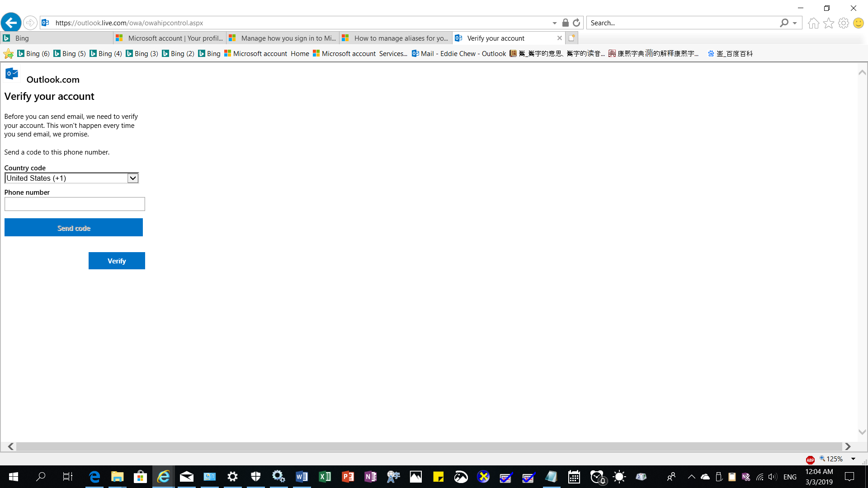The height and width of the screenshot is (488, 868).
Task: Open the search provider dropdown arrow
Action: pos(795,23)
